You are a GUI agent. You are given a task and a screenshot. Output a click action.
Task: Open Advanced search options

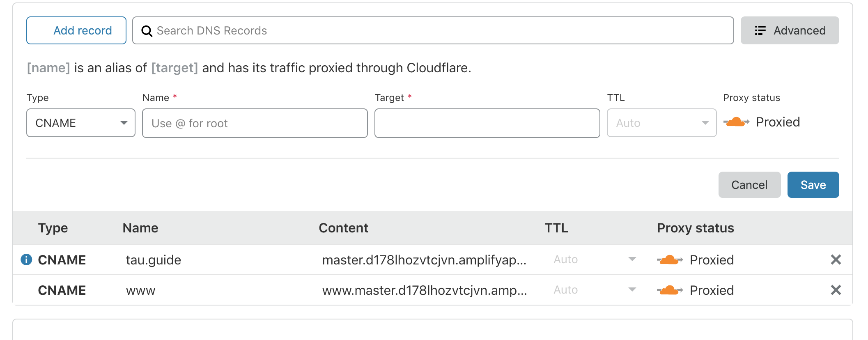(x=790, y=30)
